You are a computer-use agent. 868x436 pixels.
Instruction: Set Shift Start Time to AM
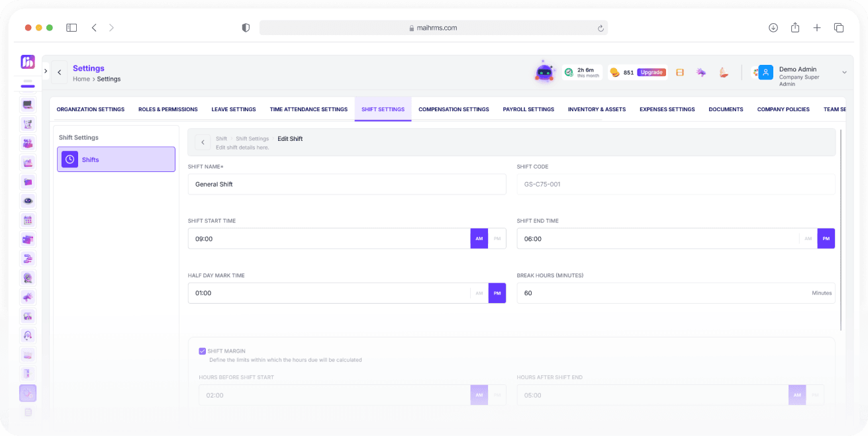tap(479, 238)
